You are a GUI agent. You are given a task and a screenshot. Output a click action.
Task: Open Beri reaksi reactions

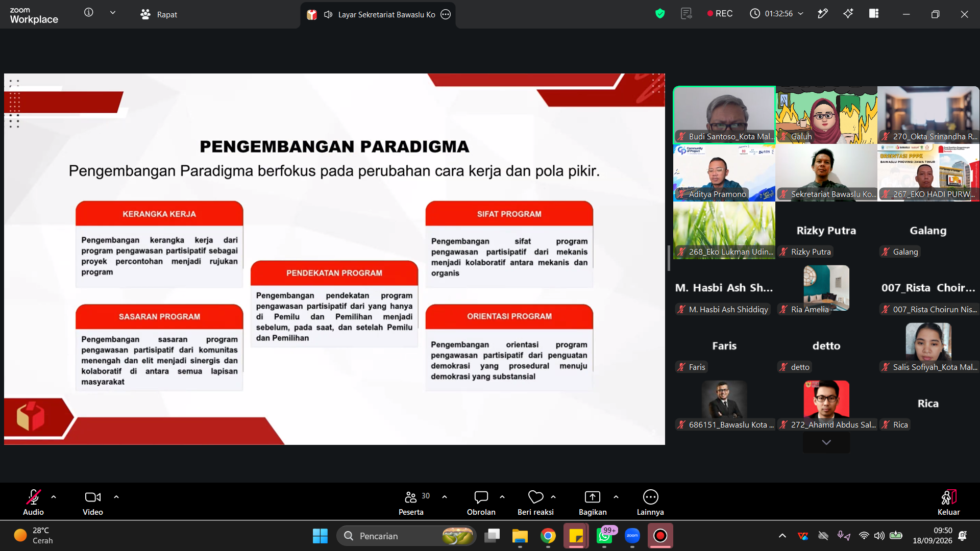click(x=535, y=503)
